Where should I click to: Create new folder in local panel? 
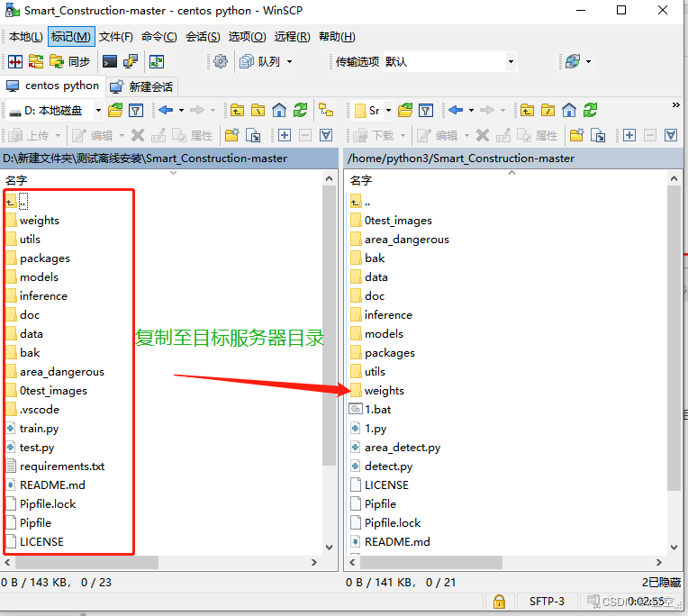(232, 135)
